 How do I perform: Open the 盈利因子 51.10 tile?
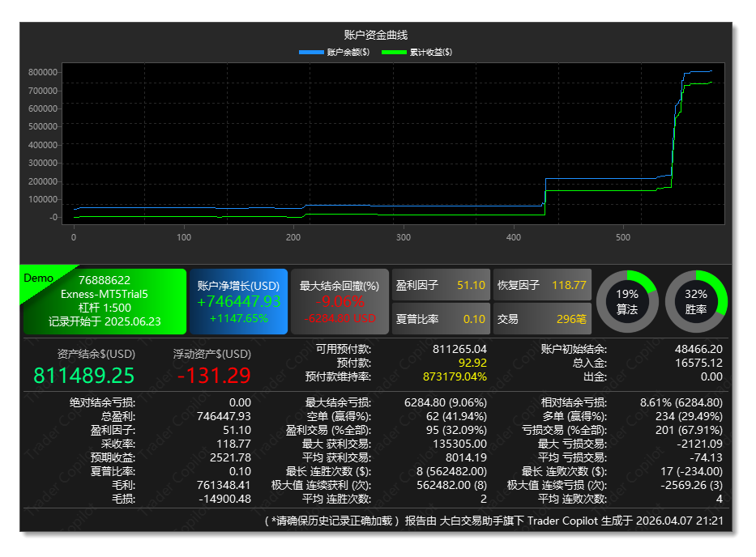(441, 285)
